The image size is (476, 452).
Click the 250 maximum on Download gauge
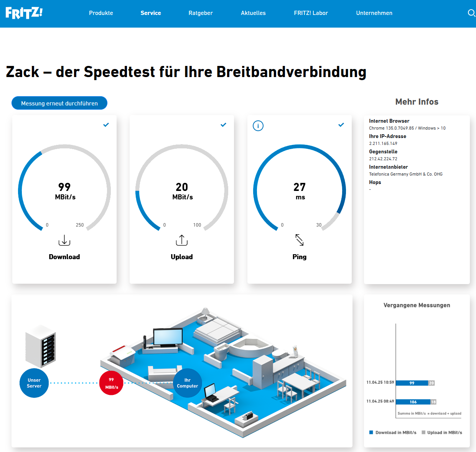[80, 225]
